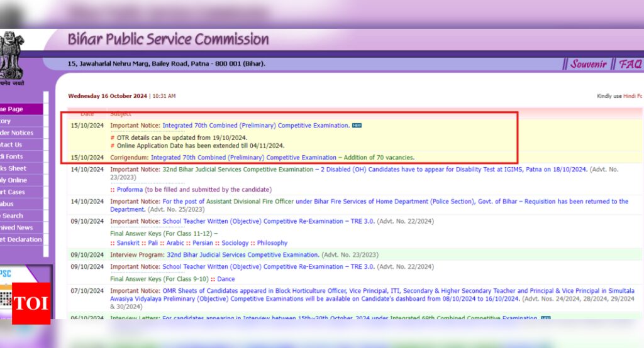Click the NEW badge beside 70th Combined notice
The width and height of the screenshot is (644, 348).
point(357,126)
